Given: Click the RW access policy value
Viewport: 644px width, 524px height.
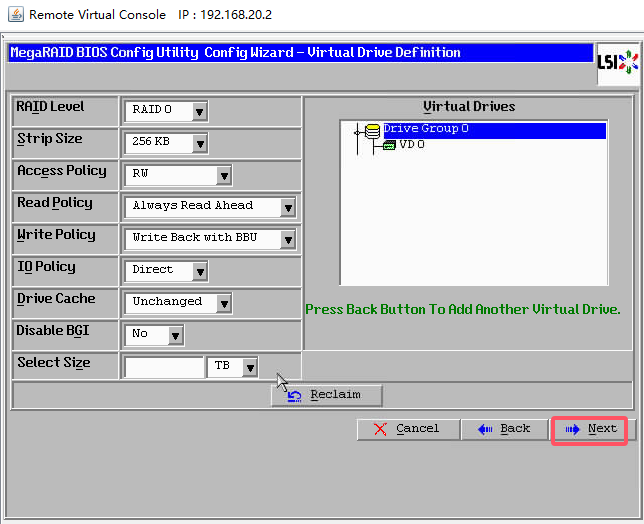Looking at the screenshot, I should click(140, 174).
